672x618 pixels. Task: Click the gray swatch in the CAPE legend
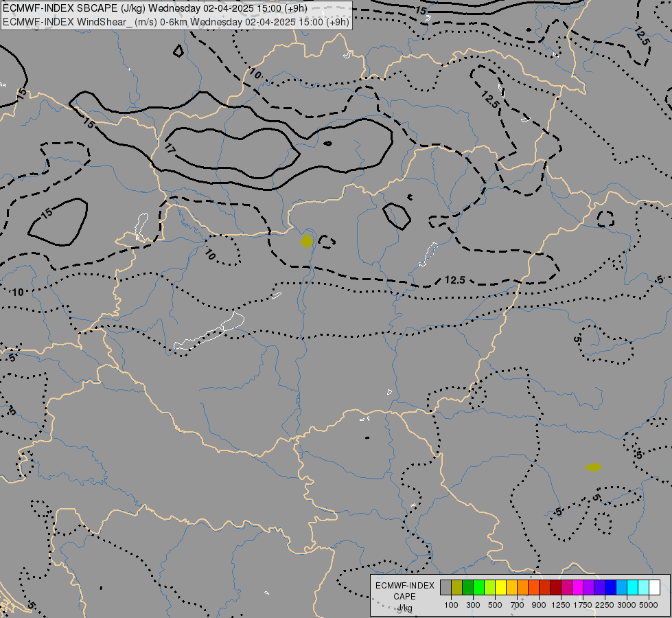pos(445,588)
